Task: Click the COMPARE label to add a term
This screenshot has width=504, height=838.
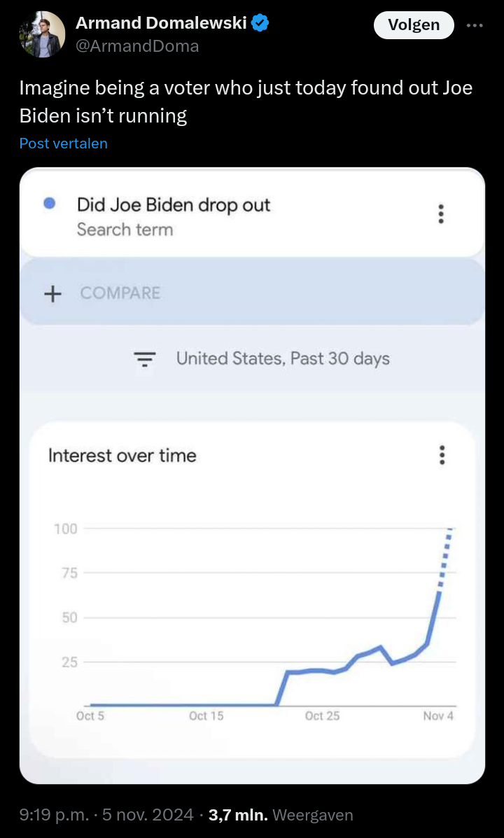Action: (120, 293)
